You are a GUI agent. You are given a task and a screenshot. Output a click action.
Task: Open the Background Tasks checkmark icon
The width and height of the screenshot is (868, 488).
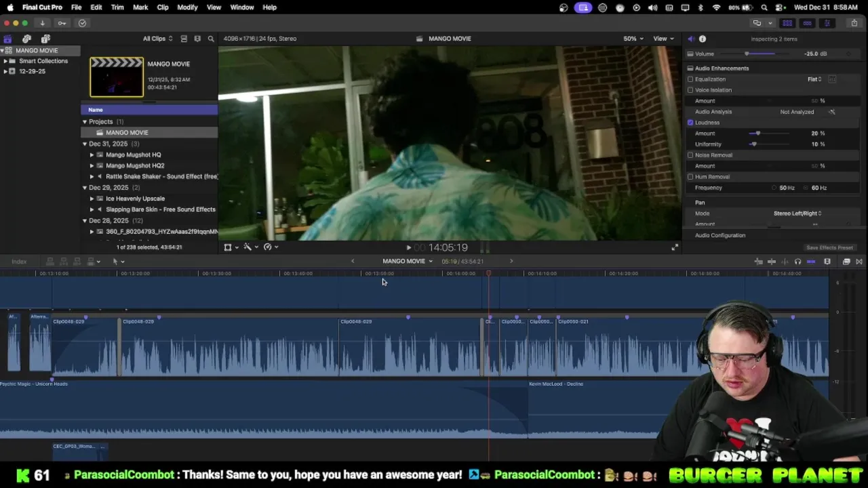pos(82,23)
